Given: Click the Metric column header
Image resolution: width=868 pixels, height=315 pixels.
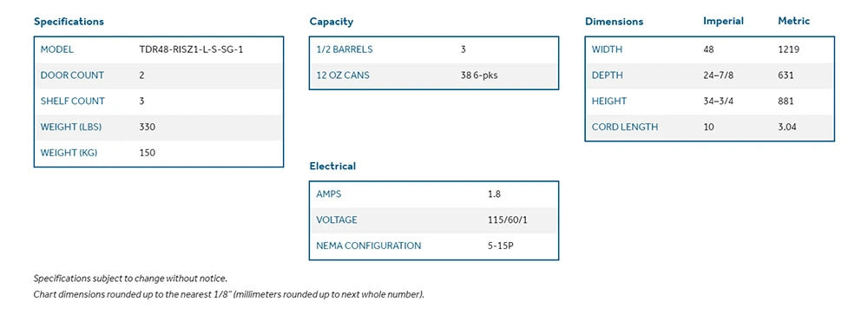Looking at the screenshot, I should tap(794, 21).
